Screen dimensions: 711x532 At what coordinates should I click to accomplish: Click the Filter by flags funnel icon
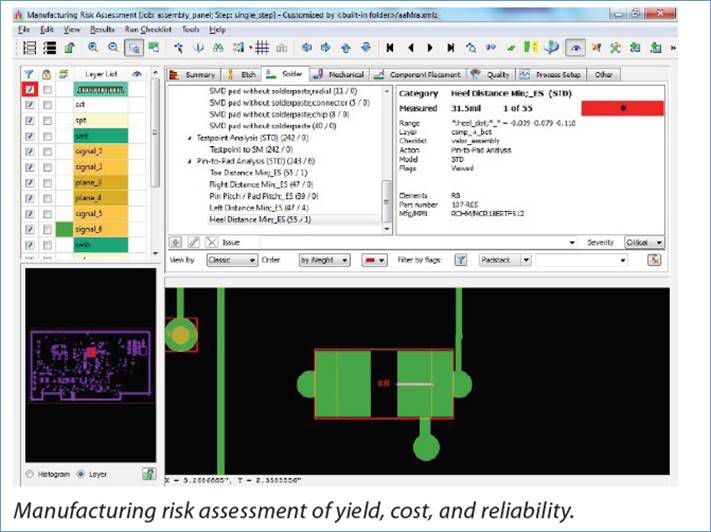[x=461, y=260]
